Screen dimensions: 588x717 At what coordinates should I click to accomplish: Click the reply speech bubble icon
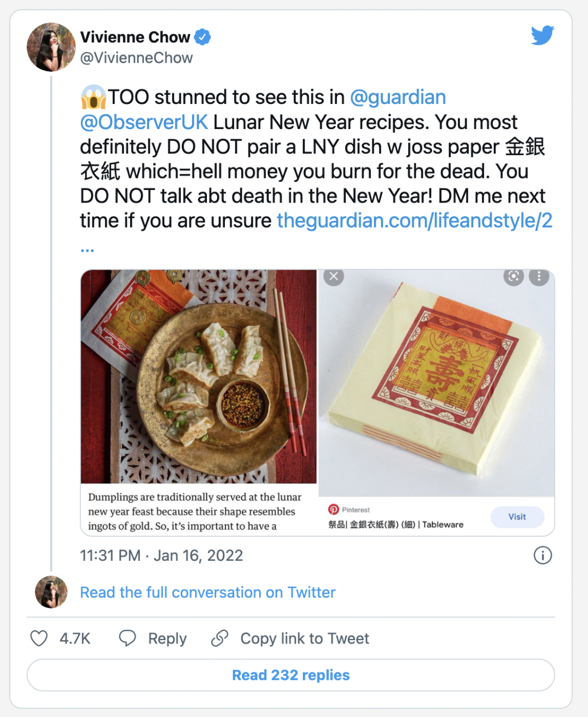pos(127,638)
